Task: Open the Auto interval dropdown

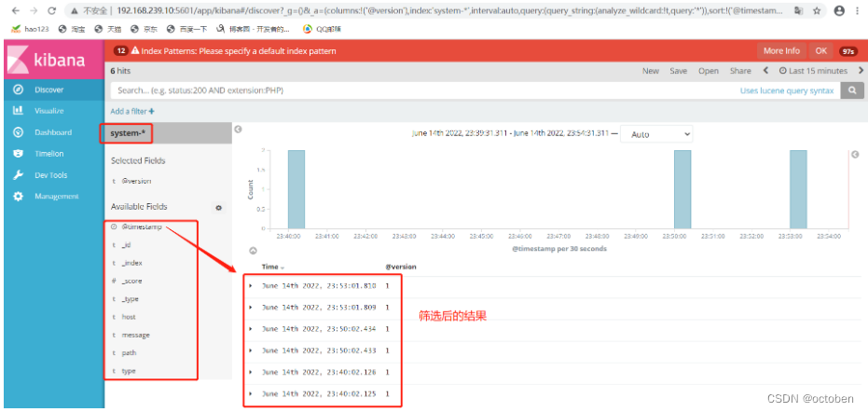Action: (x=656, y=134)
